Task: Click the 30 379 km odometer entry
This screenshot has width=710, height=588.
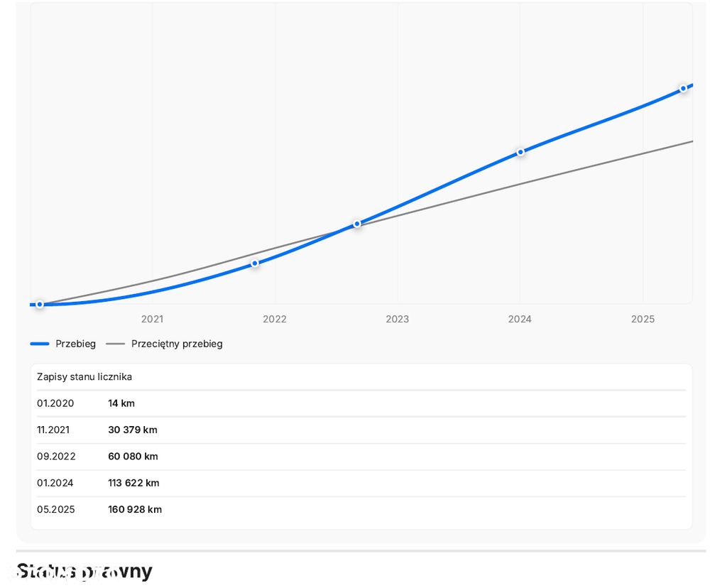Action: click(x=133, y=430)
